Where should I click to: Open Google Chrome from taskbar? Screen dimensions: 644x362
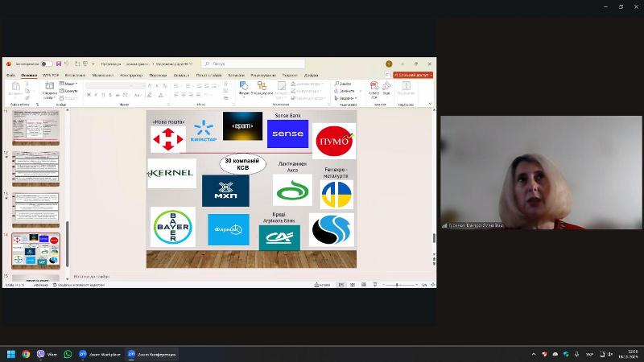tap(26, 354)
